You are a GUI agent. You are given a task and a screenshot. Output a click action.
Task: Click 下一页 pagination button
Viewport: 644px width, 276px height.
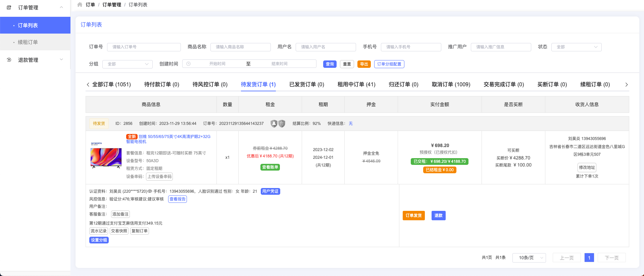612,258
